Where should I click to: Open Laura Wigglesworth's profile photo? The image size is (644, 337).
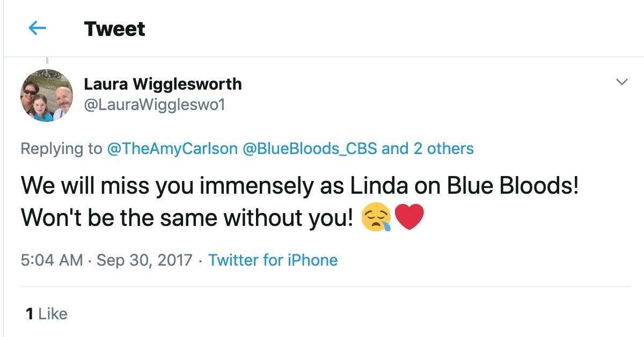(47, 95)
